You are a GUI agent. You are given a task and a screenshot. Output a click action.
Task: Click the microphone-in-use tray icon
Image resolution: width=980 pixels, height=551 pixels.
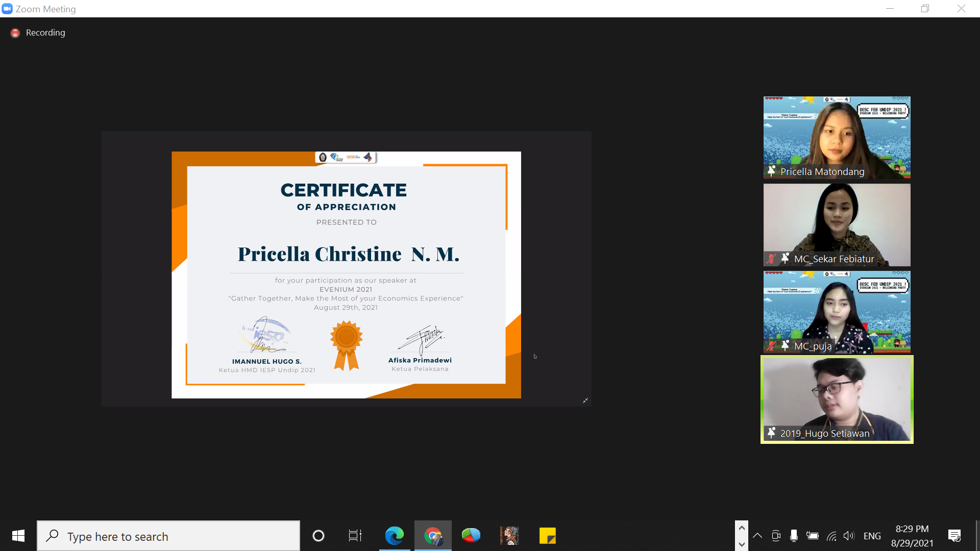point(794,536)
